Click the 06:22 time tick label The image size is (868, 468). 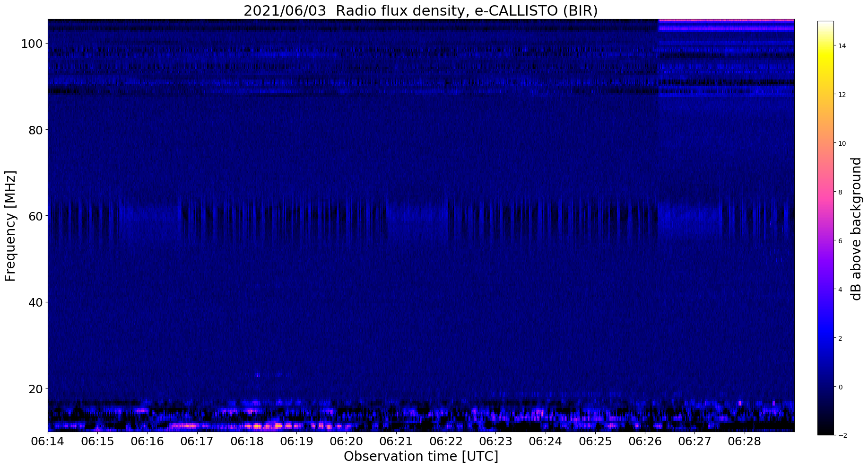click(446, 442)
